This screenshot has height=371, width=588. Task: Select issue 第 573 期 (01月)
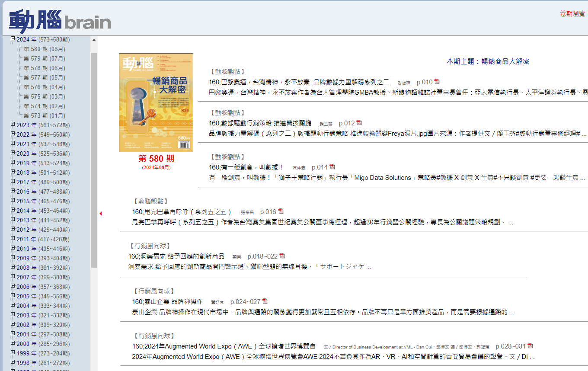(x=45, y=115)
